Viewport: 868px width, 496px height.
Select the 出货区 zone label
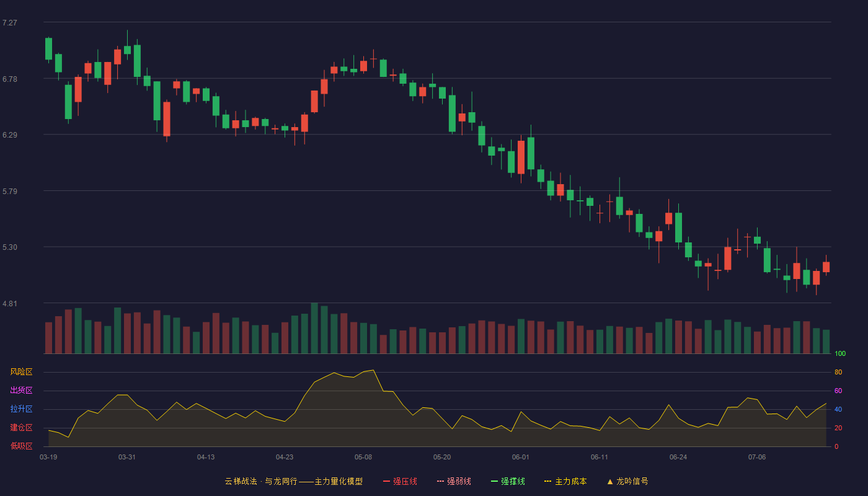(x=21, y=391)
